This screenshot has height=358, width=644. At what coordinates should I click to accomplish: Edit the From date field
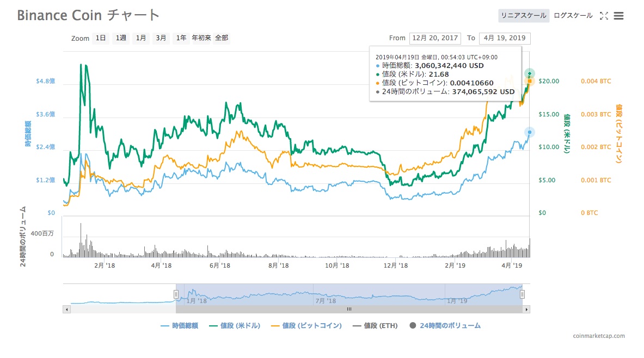coord(435,38)
